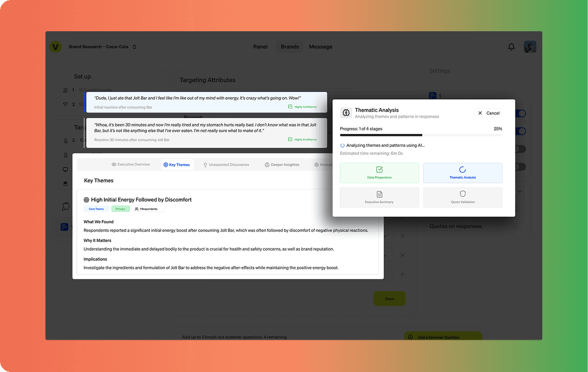Click the Primary badge

pos(120,209)
